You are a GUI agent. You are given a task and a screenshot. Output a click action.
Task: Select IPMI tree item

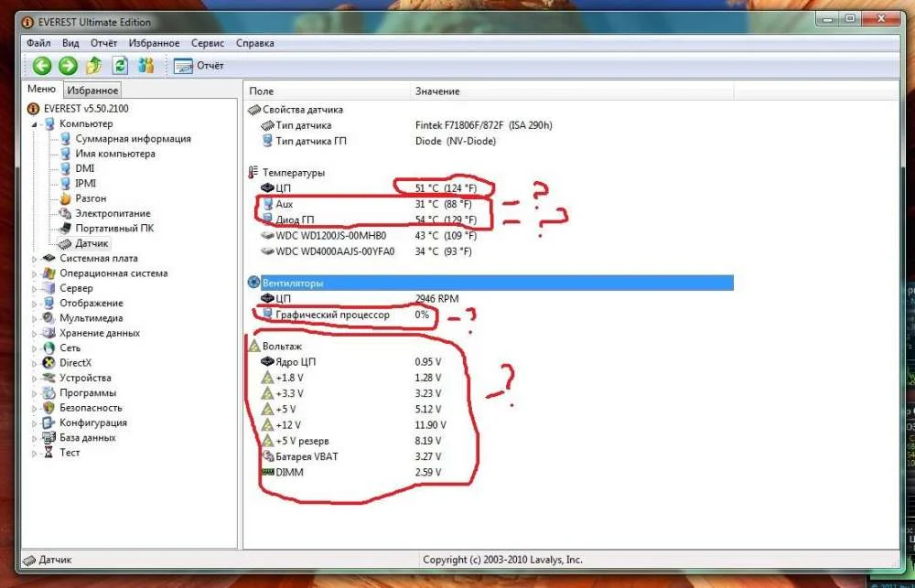point(85,183)
